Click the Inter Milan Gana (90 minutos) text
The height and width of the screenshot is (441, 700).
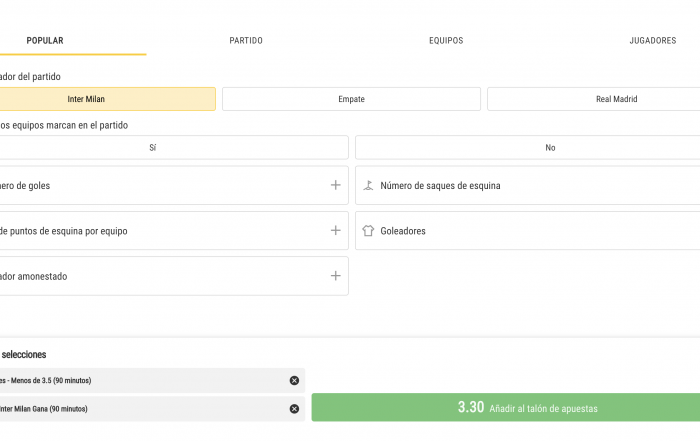tap(44, 409)
